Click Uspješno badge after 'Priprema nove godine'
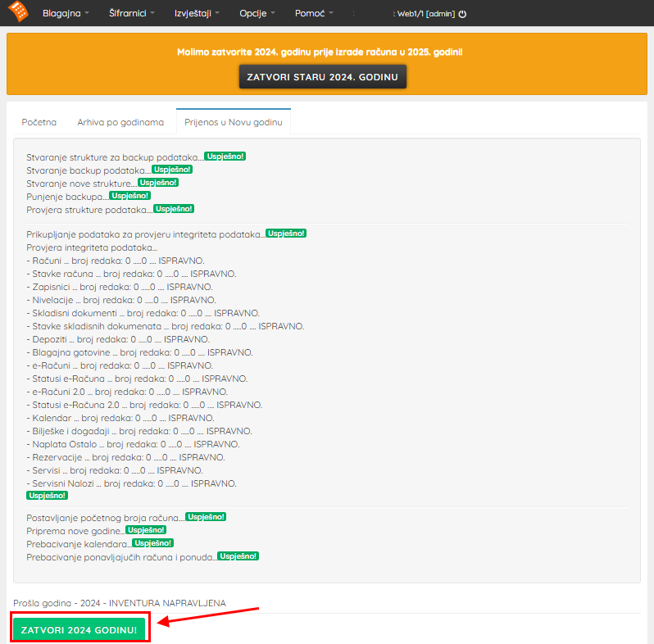This screenshot has width=654, height=644. pyautogui.click(x=146, y=530)
